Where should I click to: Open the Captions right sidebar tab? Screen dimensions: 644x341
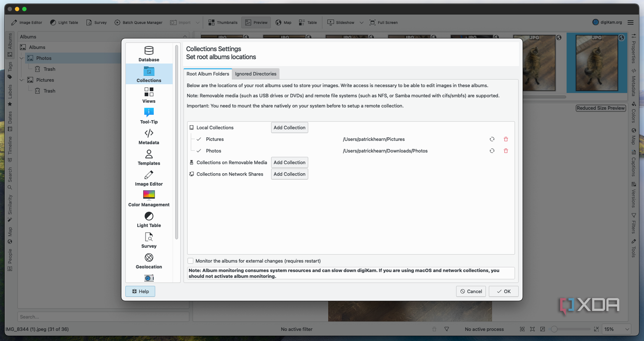point(633,163)
